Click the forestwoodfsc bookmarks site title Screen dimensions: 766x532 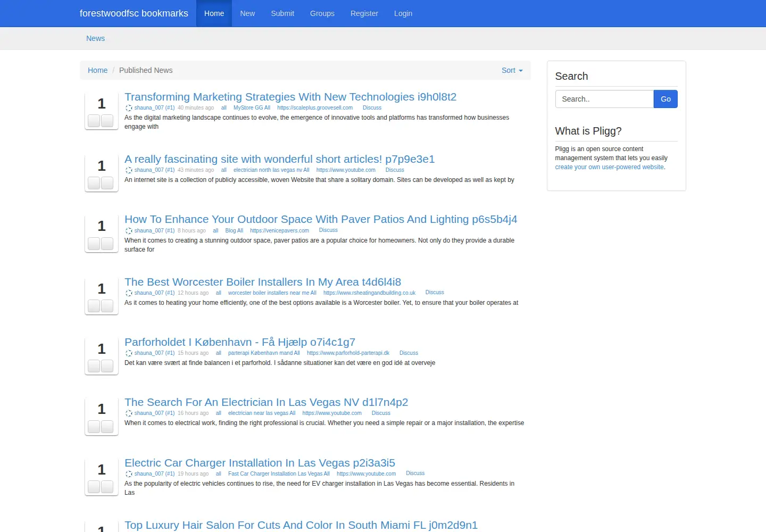point(134,13)
